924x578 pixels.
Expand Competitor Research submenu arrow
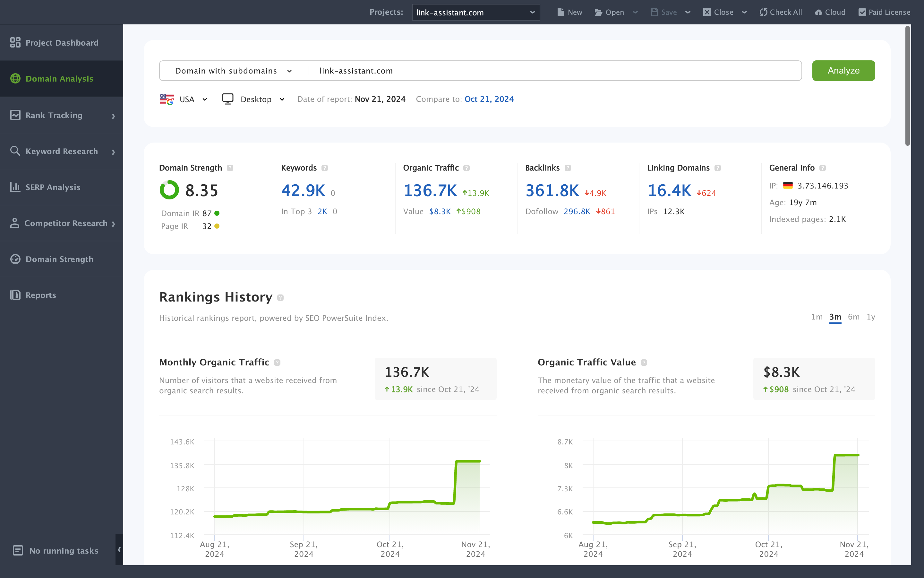coord(113,223)
